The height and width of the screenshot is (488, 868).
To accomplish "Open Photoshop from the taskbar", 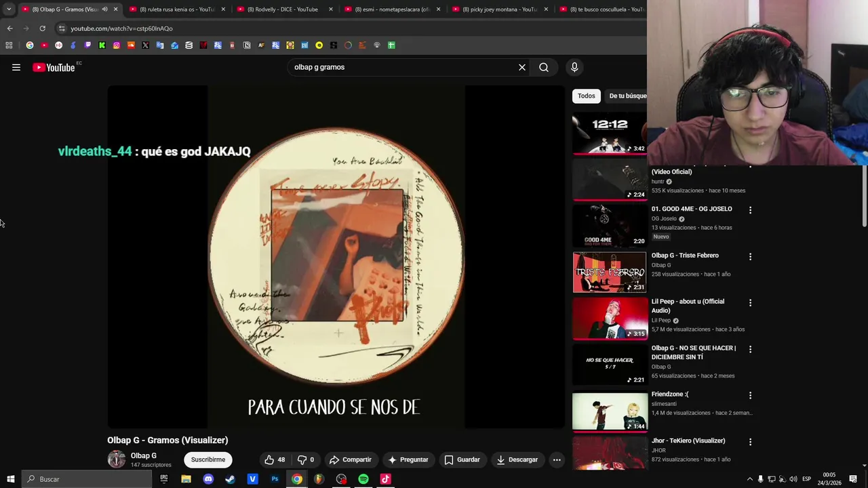I will click(275, 479).
